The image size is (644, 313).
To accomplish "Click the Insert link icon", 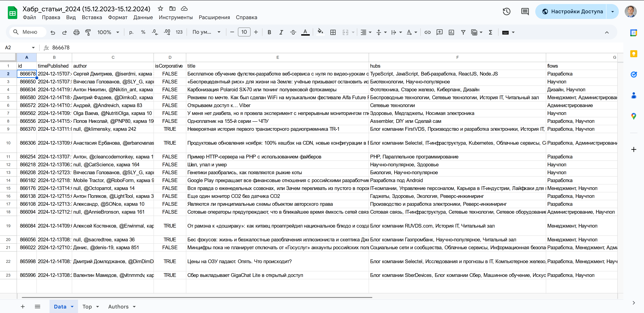I will (x=427, y=32).
